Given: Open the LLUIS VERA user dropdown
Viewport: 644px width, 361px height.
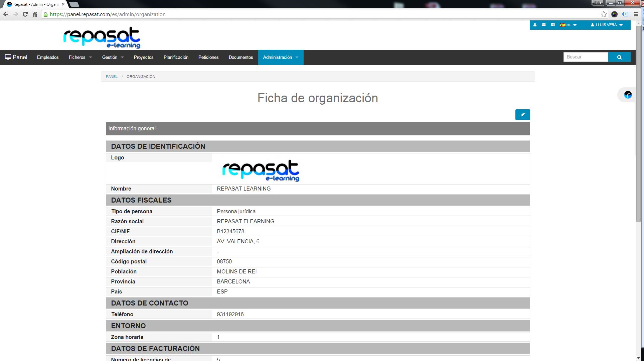Looking at the screenshot, I should tap(607, 25).
